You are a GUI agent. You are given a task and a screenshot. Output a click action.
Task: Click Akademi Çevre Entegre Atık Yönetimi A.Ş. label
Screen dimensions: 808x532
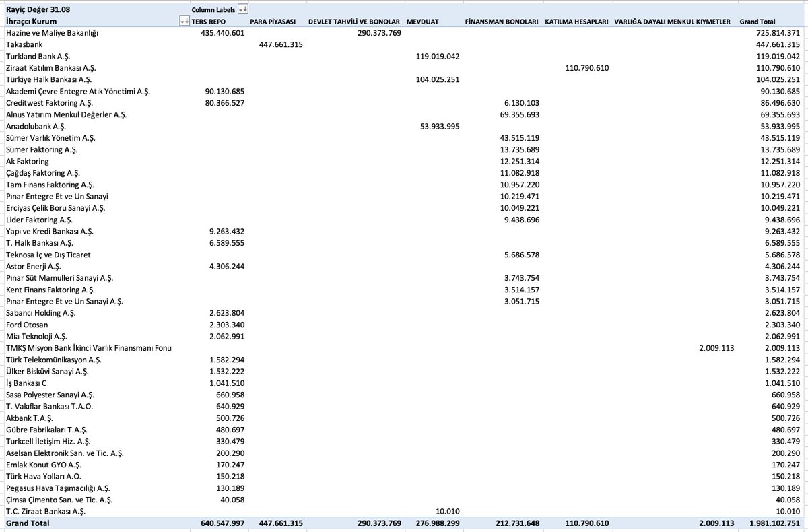[77, 91]
